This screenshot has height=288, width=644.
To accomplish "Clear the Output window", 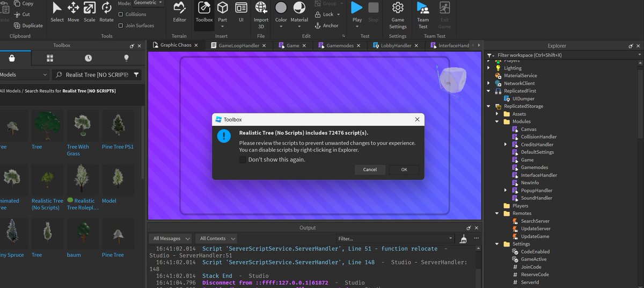I will pyautogui.click(x=464, y=239).
